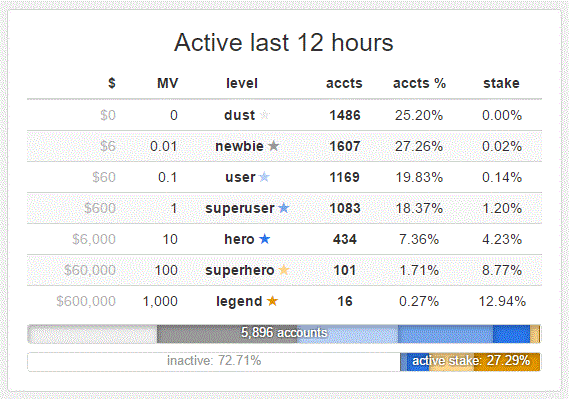Viewport: 569px width, 399px height.
Task: Click the accounts count 101
Action: (x=345, y=270)
